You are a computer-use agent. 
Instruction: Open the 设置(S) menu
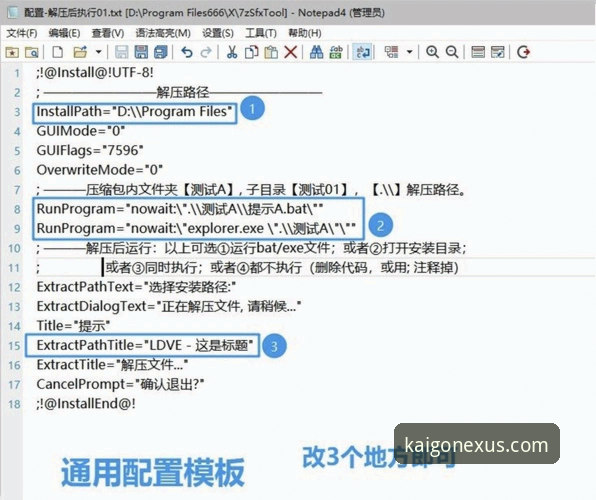point(218,33)
